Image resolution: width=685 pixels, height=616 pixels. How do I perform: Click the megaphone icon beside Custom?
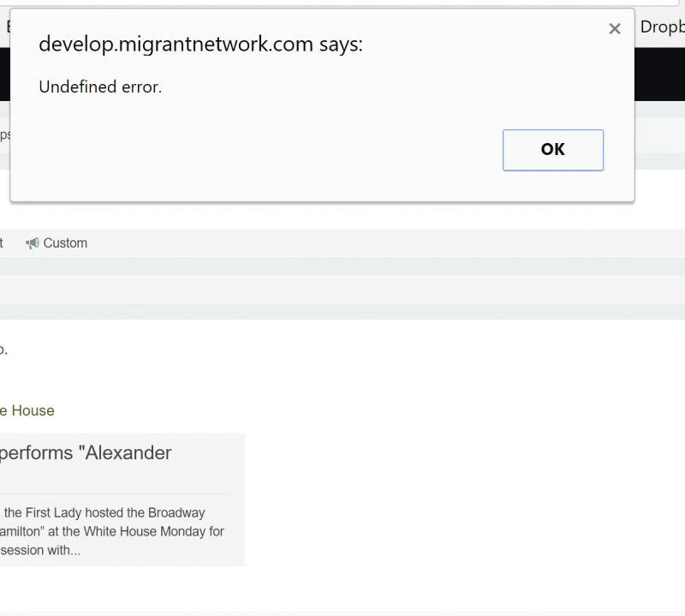click(x=33, y=243)
